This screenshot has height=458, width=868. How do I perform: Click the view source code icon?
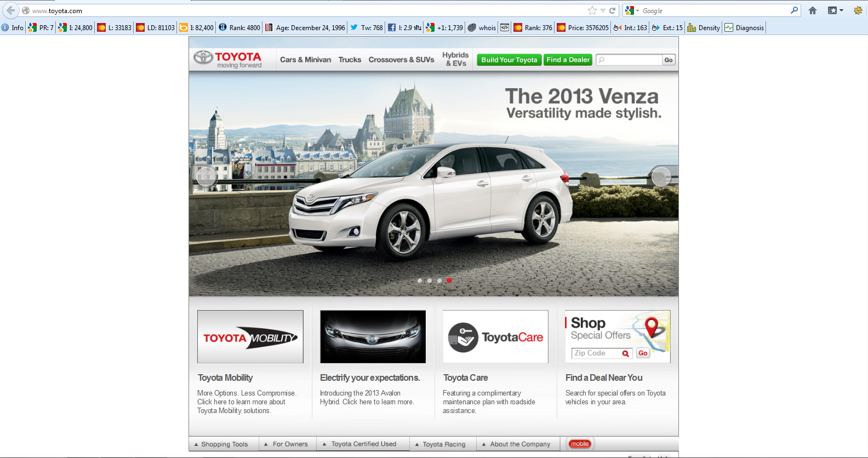coord(505,27)
